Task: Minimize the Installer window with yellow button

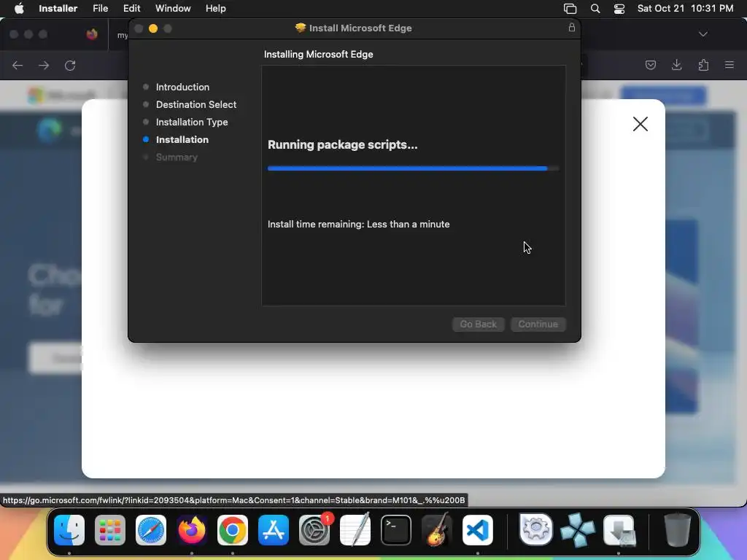Action: click(x=153, y=28)
